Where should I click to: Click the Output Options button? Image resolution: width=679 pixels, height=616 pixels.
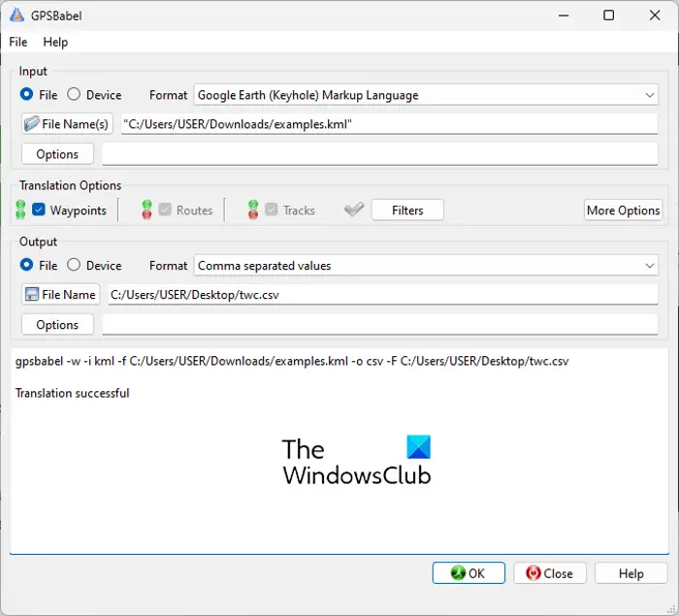(x=57, y=325)
